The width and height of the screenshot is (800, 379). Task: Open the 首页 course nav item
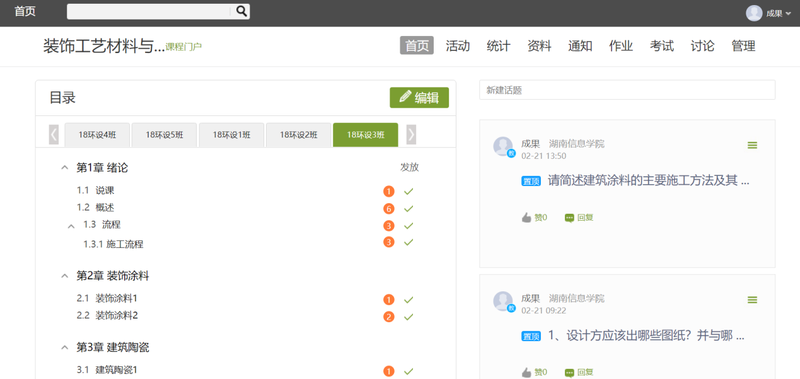pyautogui.click(x=417, y=45)
